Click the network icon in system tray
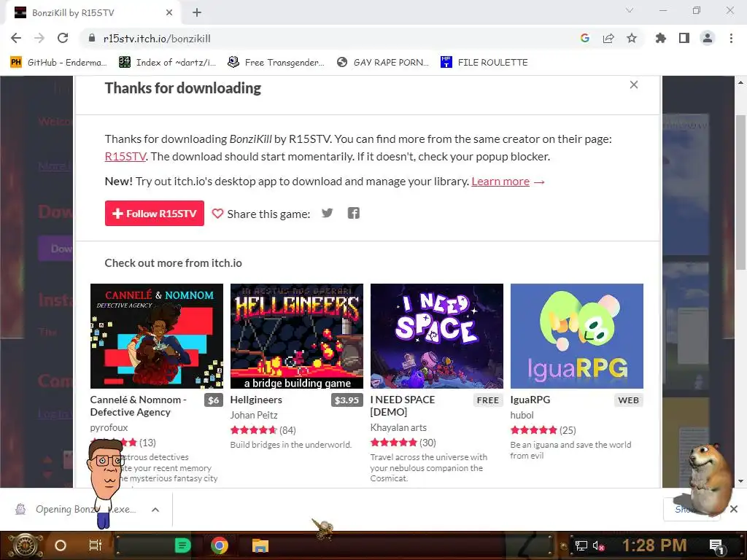Screen dimensions: 747x560 point(581,545)
